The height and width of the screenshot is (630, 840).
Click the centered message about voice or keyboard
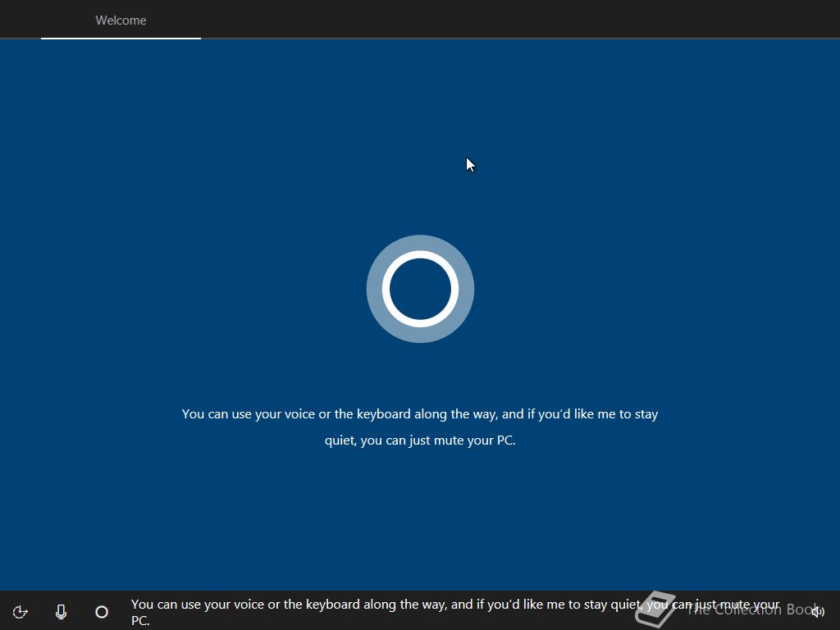[x=420, y=427]
